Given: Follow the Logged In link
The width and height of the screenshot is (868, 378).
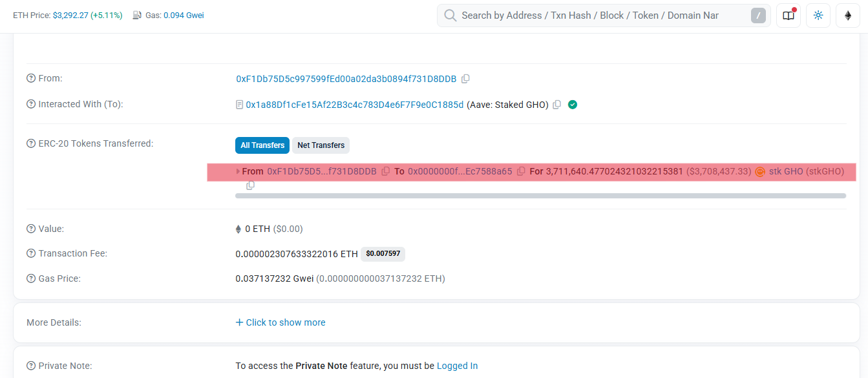Looking at the screenshot, I should (x=457, y=366).
